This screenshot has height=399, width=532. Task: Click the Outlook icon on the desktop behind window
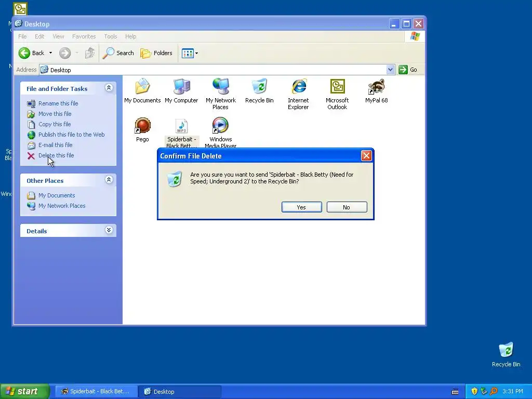pyautogui.click(x=20, y=8)
